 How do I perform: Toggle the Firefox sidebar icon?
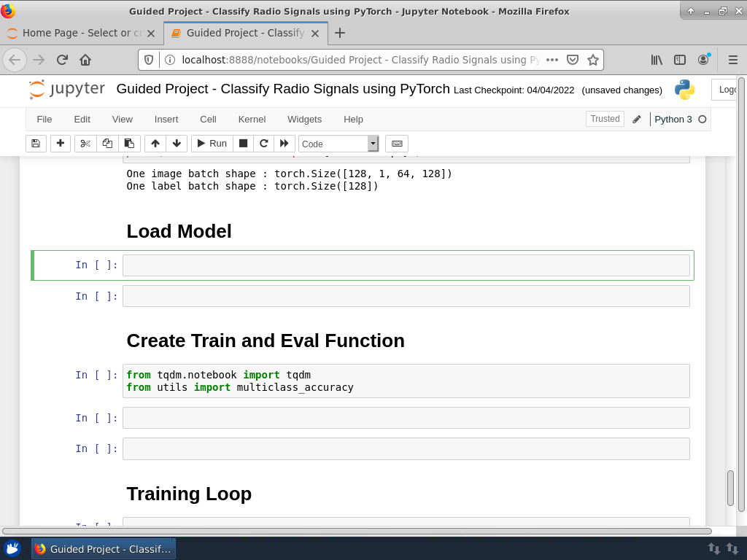coord(680,60)
